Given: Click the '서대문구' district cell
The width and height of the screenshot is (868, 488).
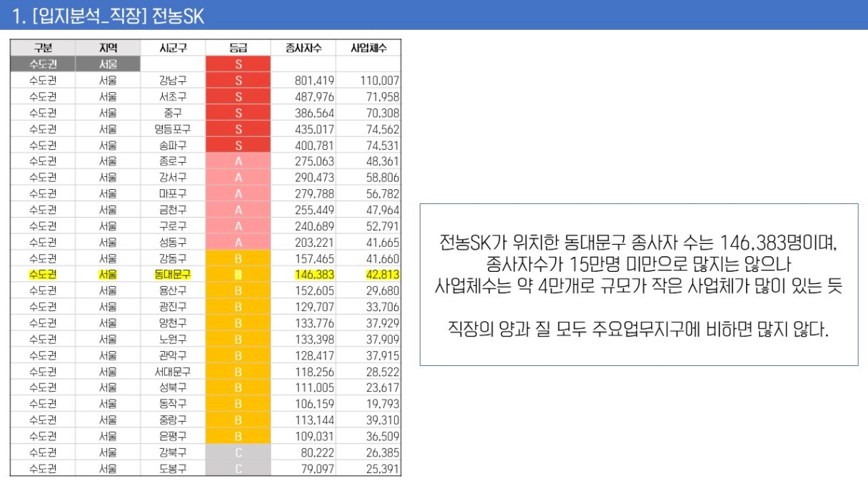Looking at the screenshot, I should 173,371.
